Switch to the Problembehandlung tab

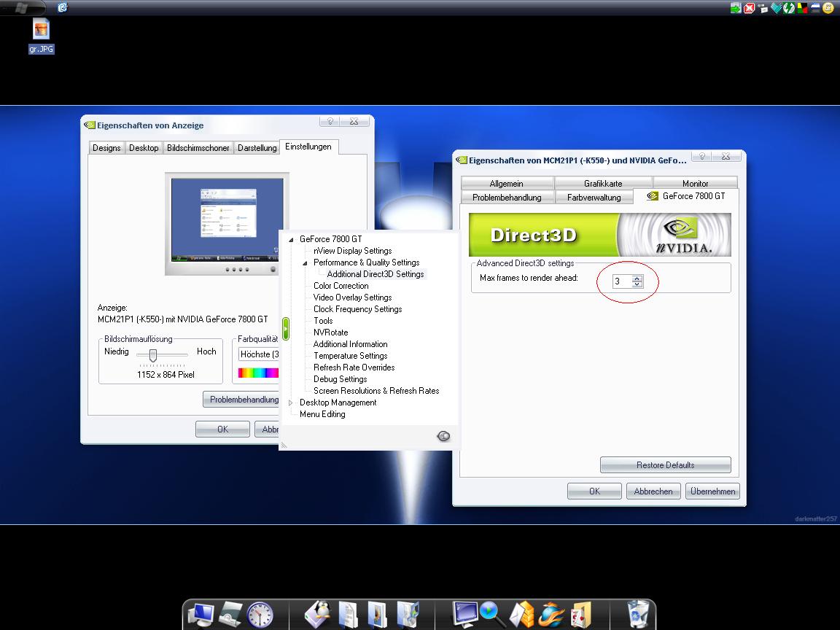point(507,197)
